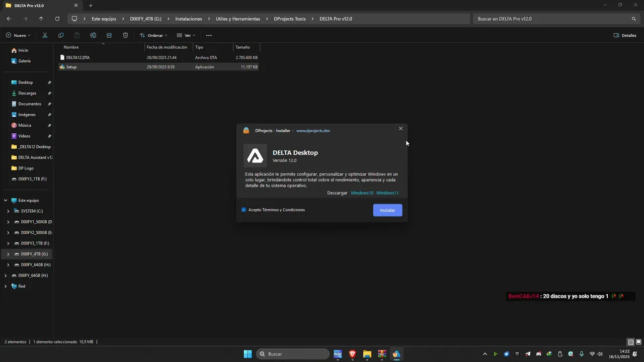Viewport: 644px width, 362px height.
Task: Click the Cut scissors icon in toolbar
Action: pos(45,35)
